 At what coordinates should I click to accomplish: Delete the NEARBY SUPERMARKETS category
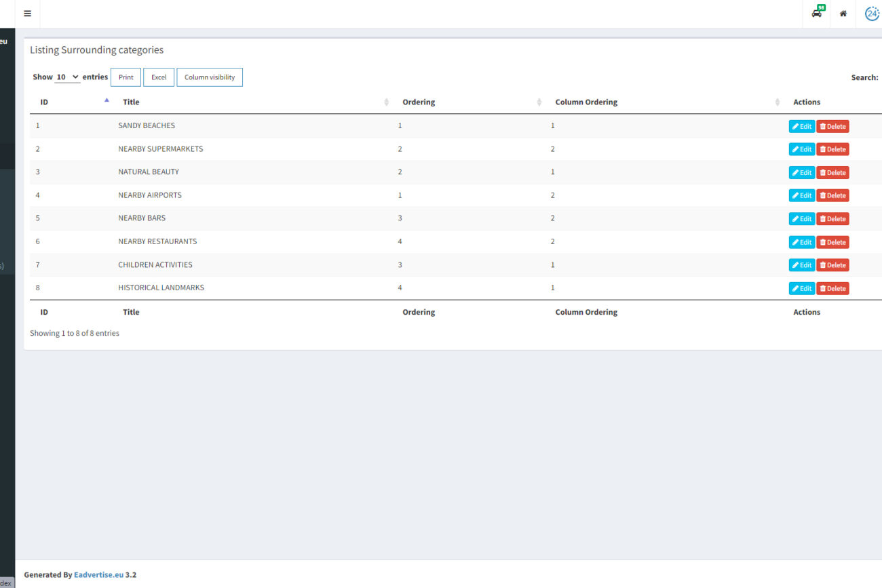pyautogui.click(x=832, y=149)
